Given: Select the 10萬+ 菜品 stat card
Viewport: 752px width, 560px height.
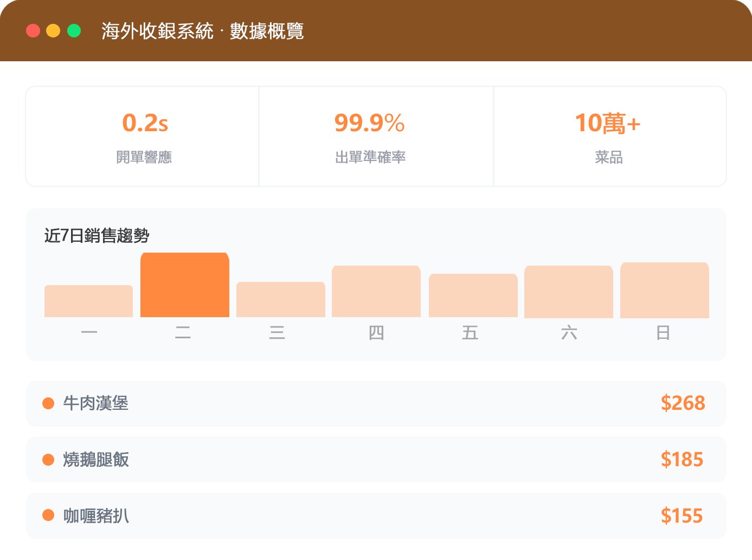Looking at the screenshot, I should [x=610, y=136].
